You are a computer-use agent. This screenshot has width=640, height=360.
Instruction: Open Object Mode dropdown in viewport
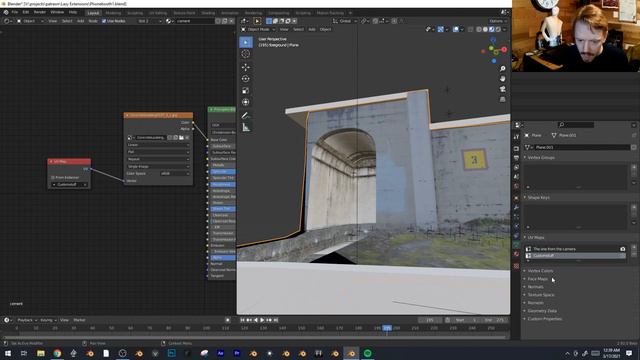pyautogui.click(x=258, y=29)
